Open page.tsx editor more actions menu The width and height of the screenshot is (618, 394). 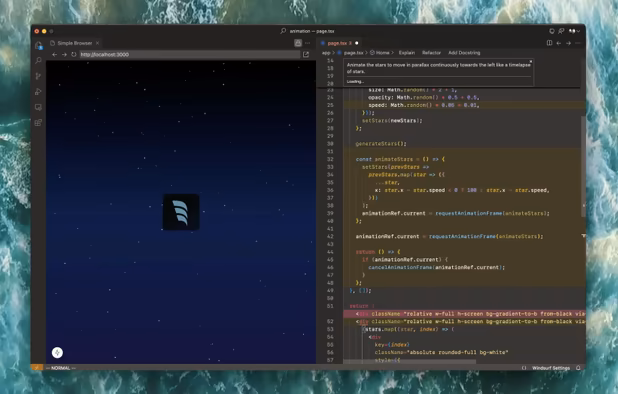(578, 43)
